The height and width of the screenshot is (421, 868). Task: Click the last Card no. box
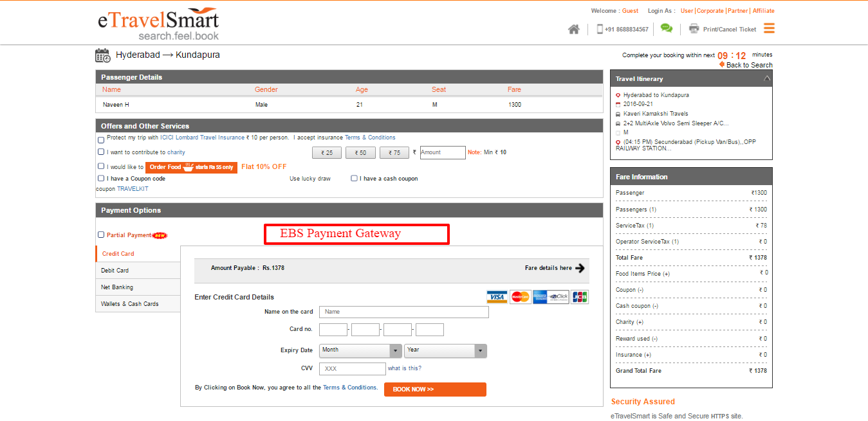coord(430,330)
